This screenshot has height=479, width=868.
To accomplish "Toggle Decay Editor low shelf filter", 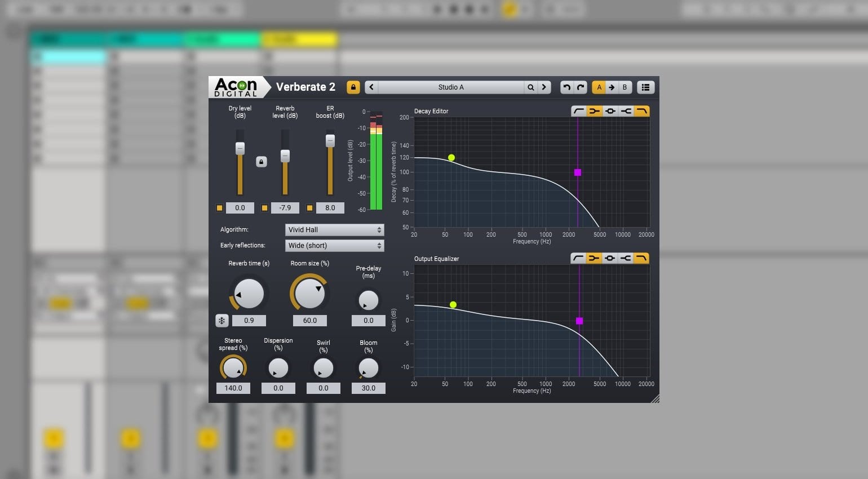I will pyautogui.click(x=594, y=111).
